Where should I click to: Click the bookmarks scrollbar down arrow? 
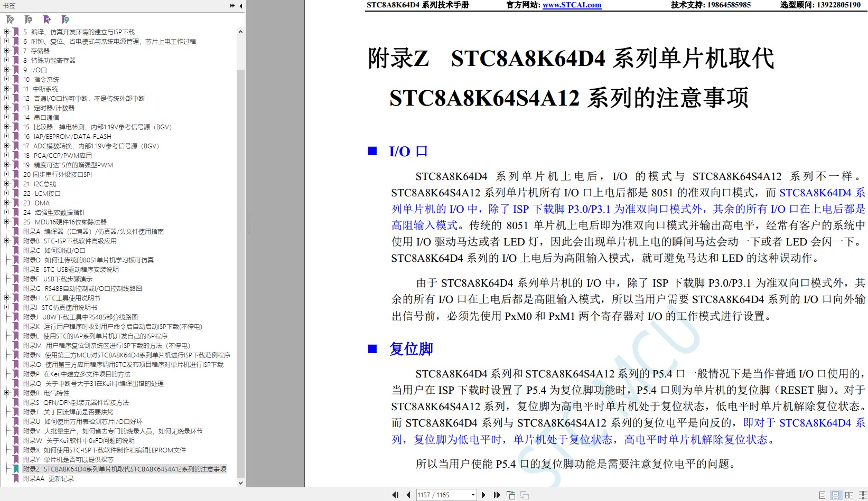pos(240,483)
